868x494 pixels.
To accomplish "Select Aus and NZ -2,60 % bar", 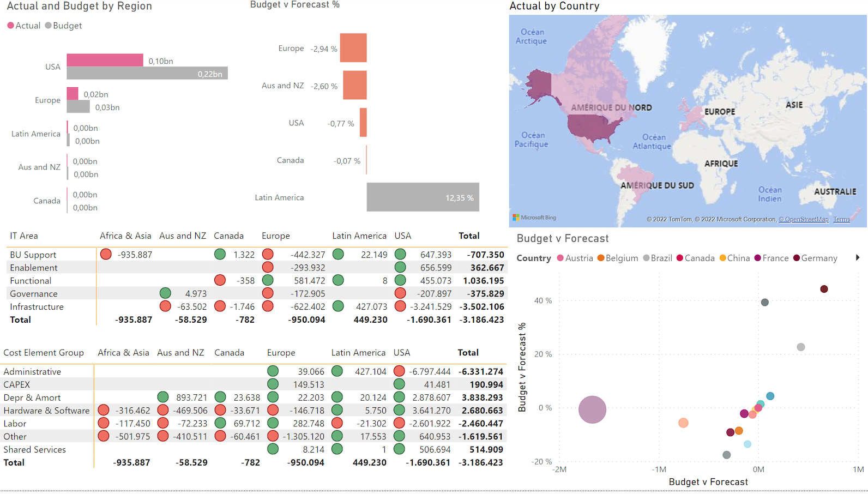I will pyautogui.click(x=355, y=85).
